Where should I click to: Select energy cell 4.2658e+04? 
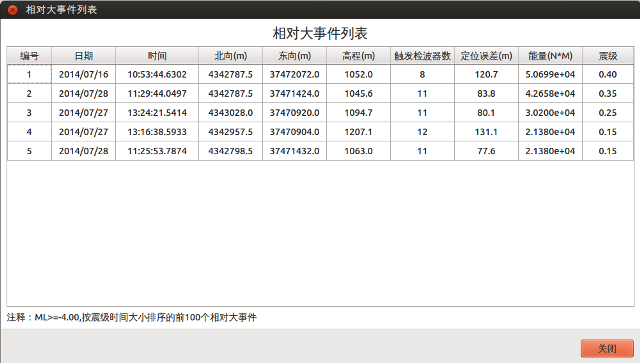coord(550,94)
